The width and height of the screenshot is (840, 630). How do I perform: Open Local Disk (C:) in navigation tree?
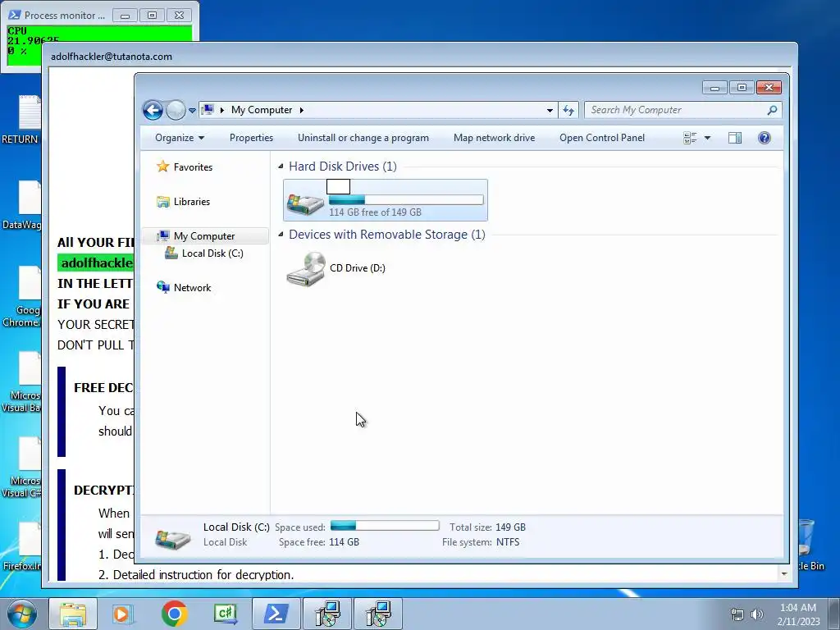pos(212,253)
